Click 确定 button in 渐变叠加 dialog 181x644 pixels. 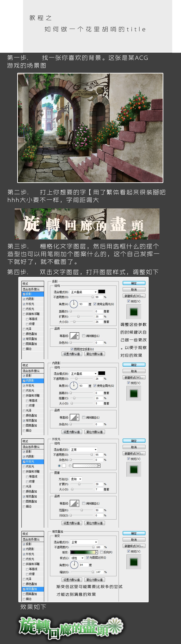click(x=134, y=533)
